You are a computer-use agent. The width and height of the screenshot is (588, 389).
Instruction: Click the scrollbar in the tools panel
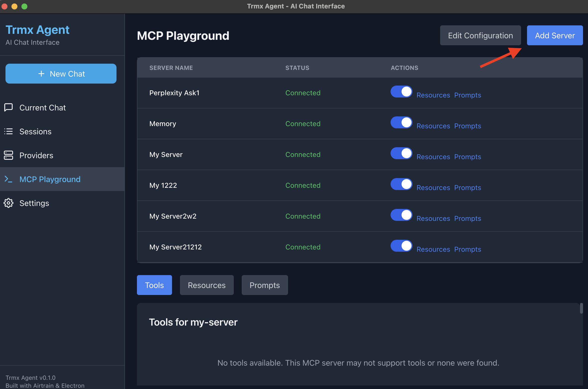point(582,308)
